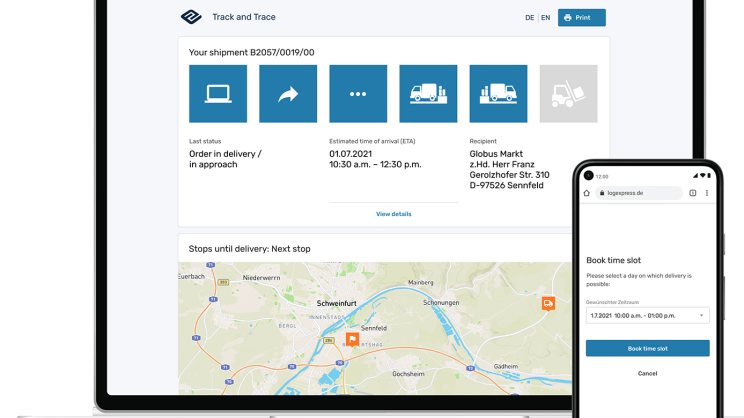
Task: Click the first truck loading status icon
Action: click(x=428, y=94)
